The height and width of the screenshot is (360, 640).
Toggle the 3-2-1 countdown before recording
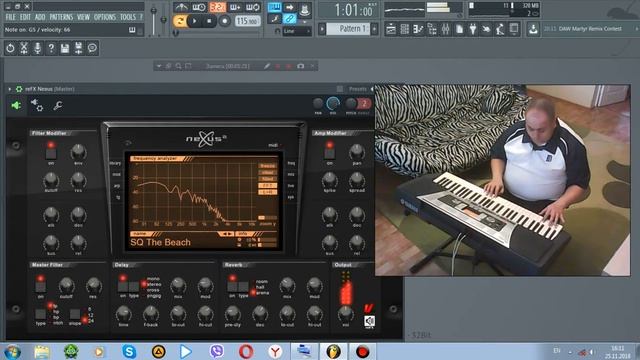(x=217, y=7)
